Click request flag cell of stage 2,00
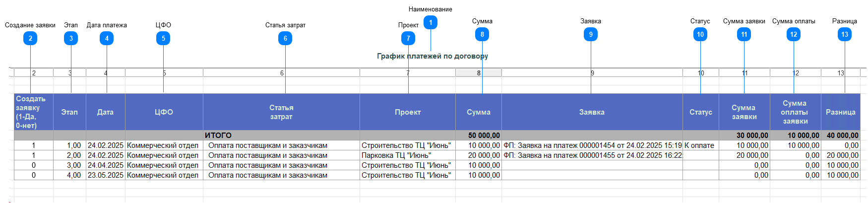Viewport: 868px width, 204px height. (34, 155)
